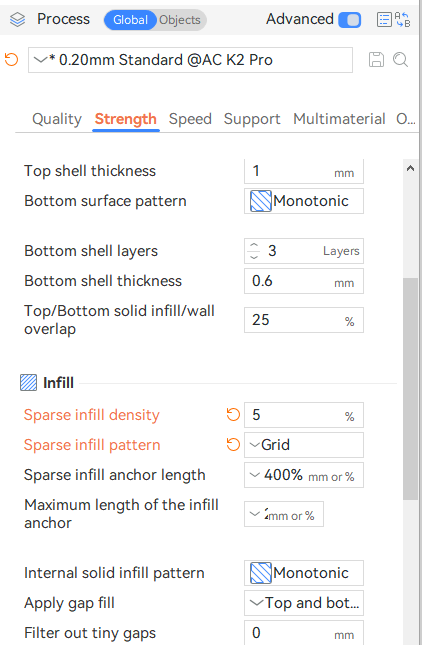Click the Top/Bottom solid infill/wall overlap label
422x645 pixels.
(119, 320)
